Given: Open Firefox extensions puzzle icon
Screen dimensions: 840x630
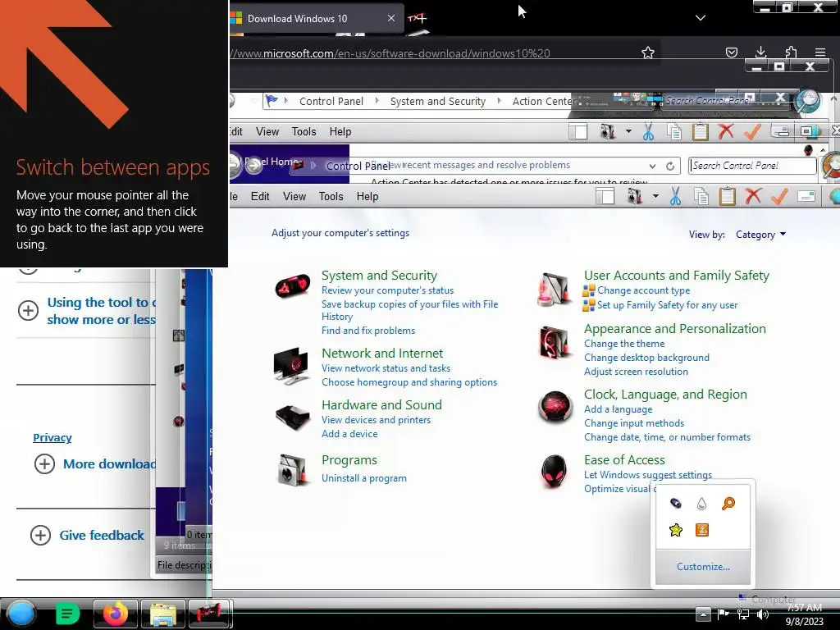Looking at the screenshot, I should (x=791, y=52).
